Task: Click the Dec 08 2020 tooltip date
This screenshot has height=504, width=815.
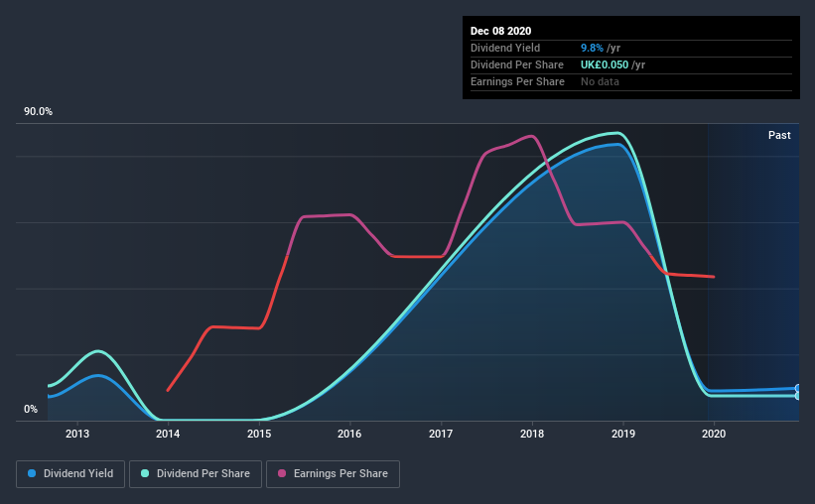Action: tap(500, 31)
